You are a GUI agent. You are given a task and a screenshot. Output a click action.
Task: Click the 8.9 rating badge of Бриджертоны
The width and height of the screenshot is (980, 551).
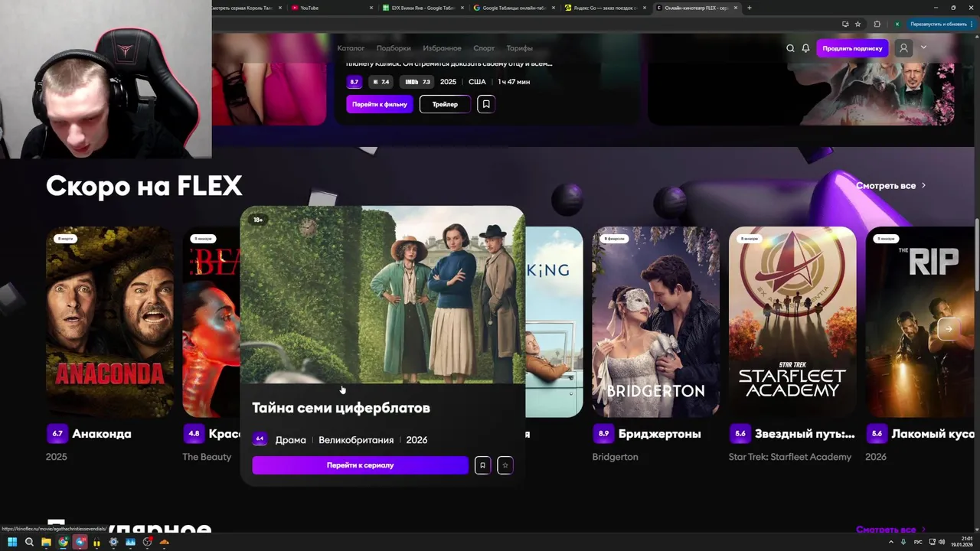(603, 434)
